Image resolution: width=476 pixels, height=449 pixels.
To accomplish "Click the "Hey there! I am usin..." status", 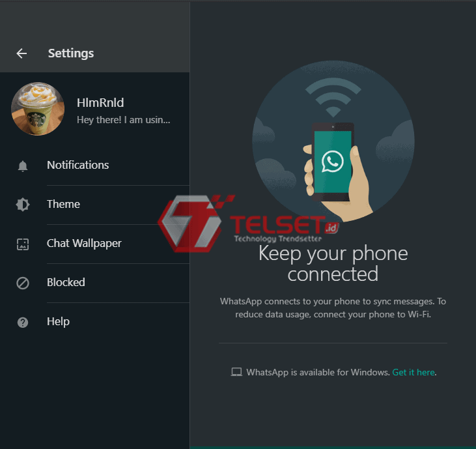I will click(123, 119).
